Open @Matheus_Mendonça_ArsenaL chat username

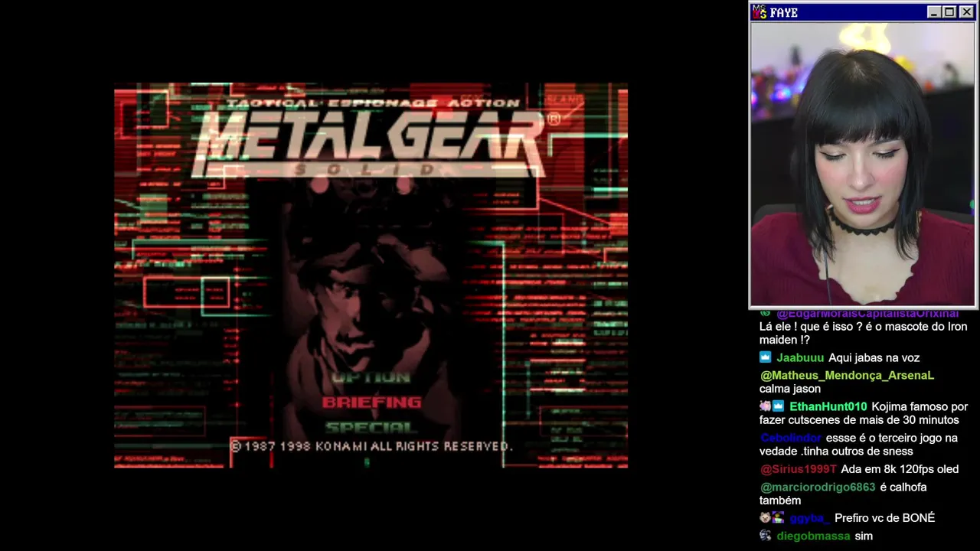coord(847,375)
